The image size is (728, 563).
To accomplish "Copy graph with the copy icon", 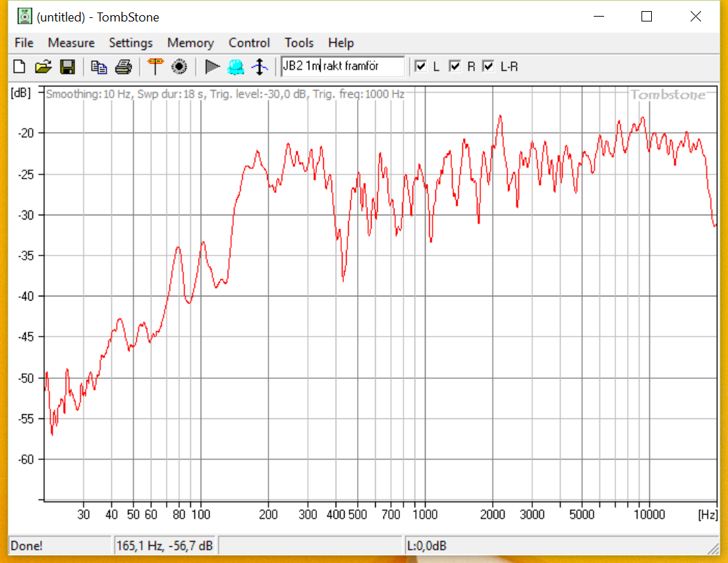I will click(98, 67).
